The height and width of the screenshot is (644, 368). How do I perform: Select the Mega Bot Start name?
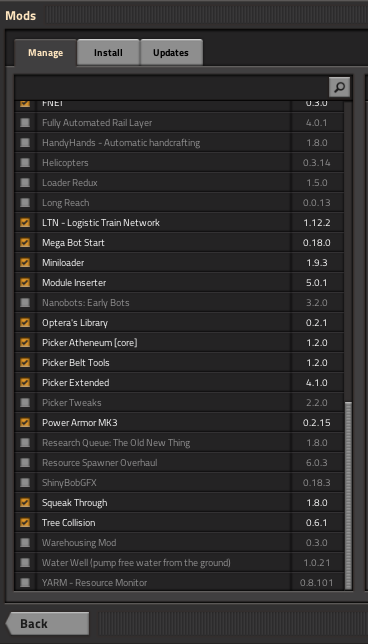point(73,242)
